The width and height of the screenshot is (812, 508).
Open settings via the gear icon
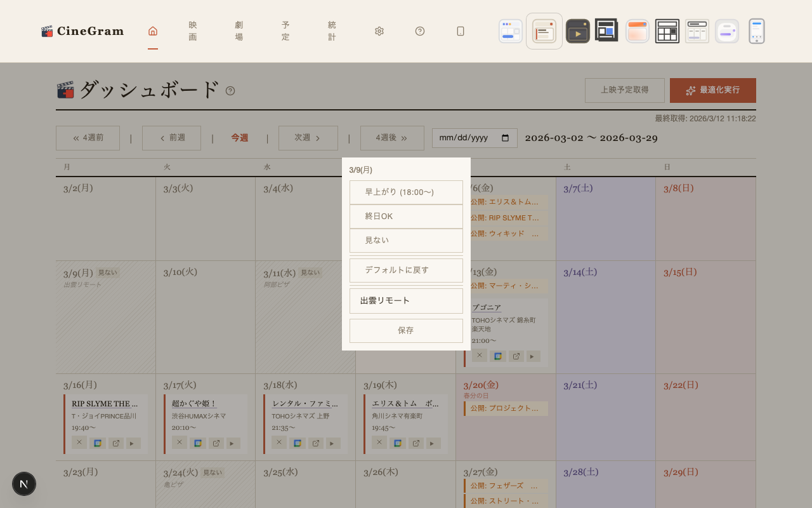379,31
